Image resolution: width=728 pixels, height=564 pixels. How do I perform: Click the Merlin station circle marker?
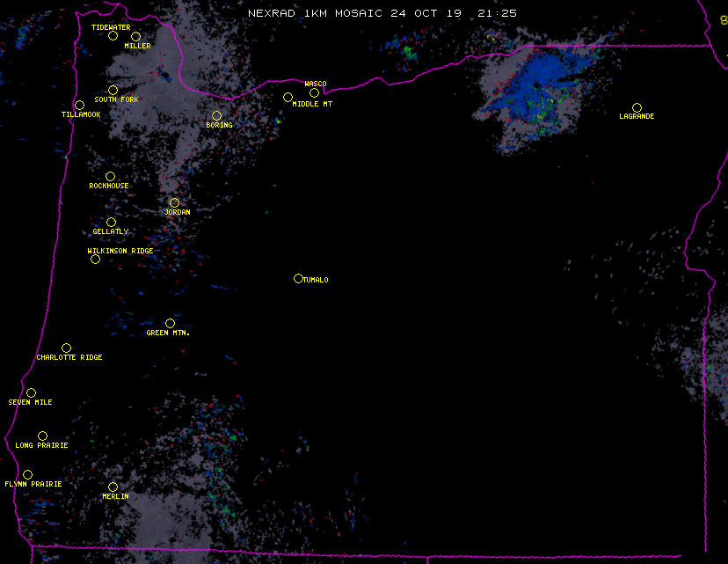(x=113, y=487)
